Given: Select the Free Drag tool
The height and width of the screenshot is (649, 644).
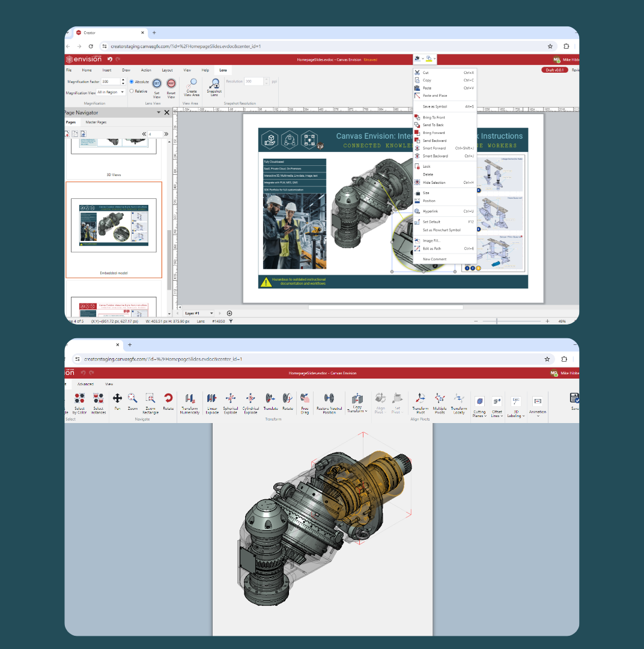Looking at the screenshot, I should (305, 401).
